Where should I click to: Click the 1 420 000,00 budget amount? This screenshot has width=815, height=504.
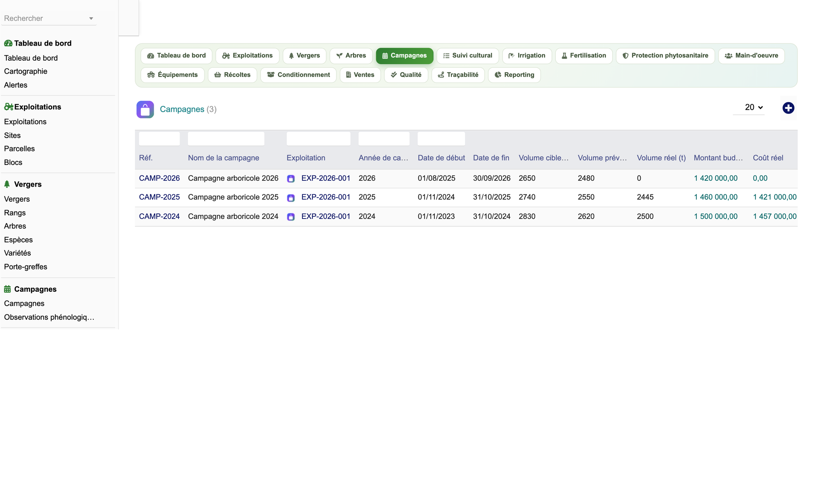[x=715, y=178]
